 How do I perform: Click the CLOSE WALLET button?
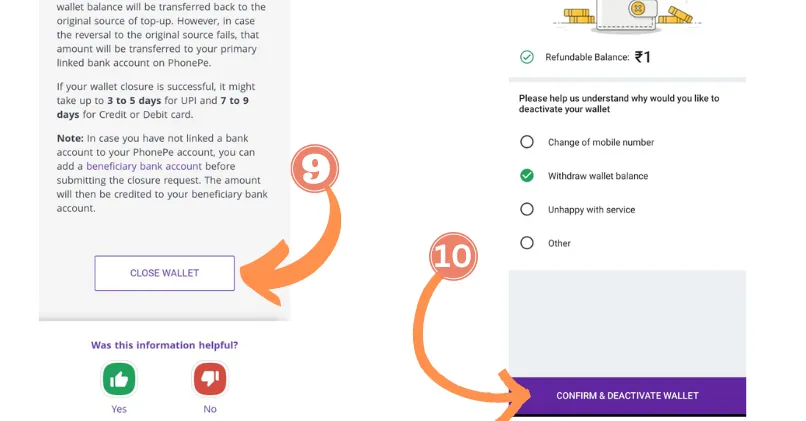[x=164, y=273]
